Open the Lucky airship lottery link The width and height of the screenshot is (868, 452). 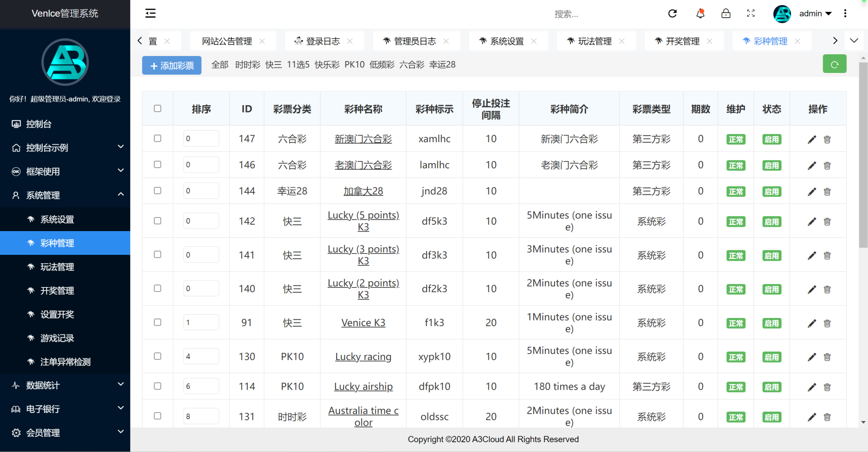point(363,387)
